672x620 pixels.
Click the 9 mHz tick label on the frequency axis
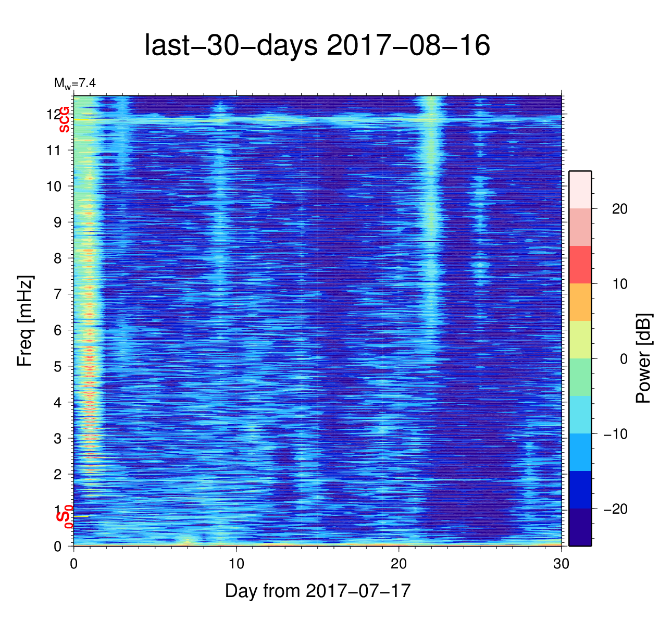[57, 222]
